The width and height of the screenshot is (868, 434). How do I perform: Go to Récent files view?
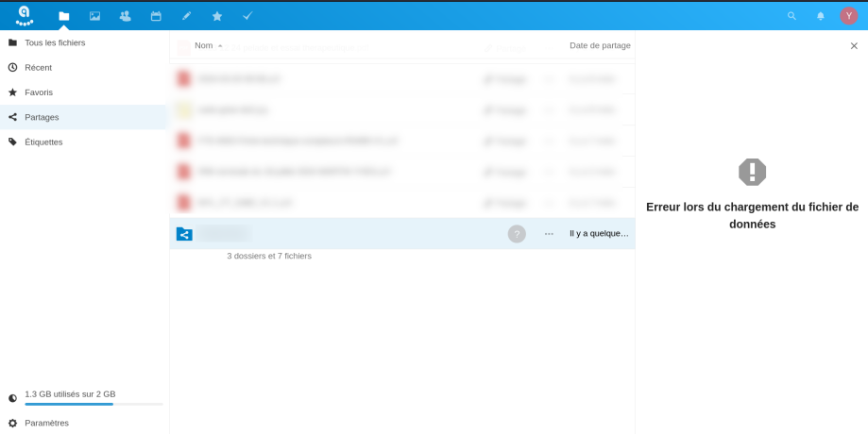(x=39, y=68)
